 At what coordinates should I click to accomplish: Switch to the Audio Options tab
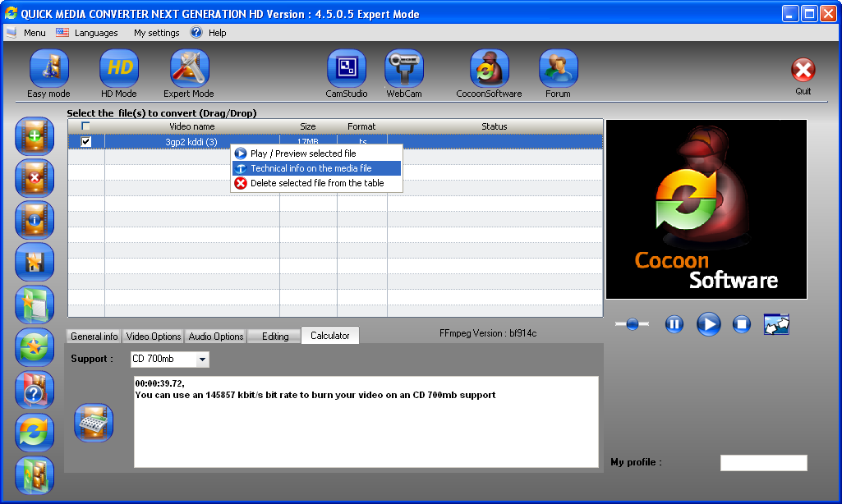pyautogui.click(x=216, y=337)
